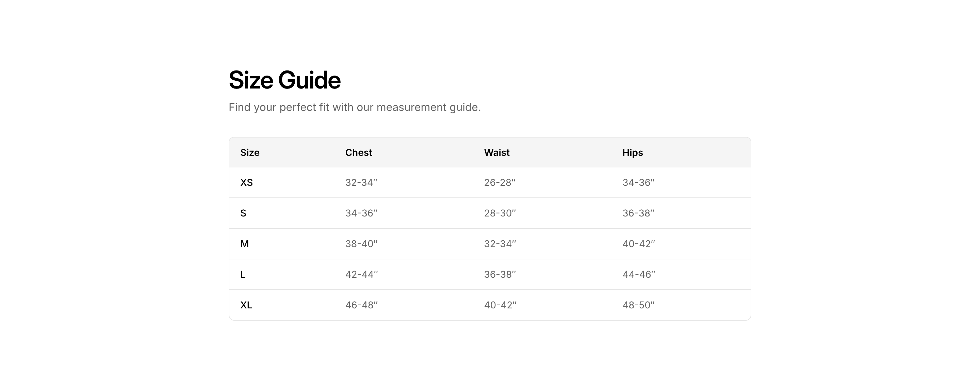Screen dimensions: 980x386
Task: Click XS chest measurement 32-34″
Action: (x=361, y=183)
